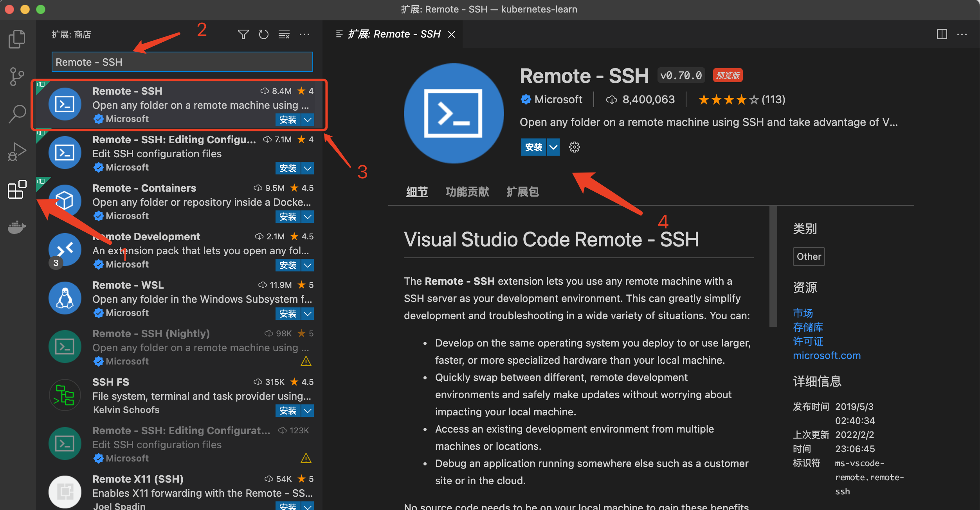Expand install dropdown for SSH: Editing Configuration
The height and width of the screenshot is (510, 980).
click(308, 168)
